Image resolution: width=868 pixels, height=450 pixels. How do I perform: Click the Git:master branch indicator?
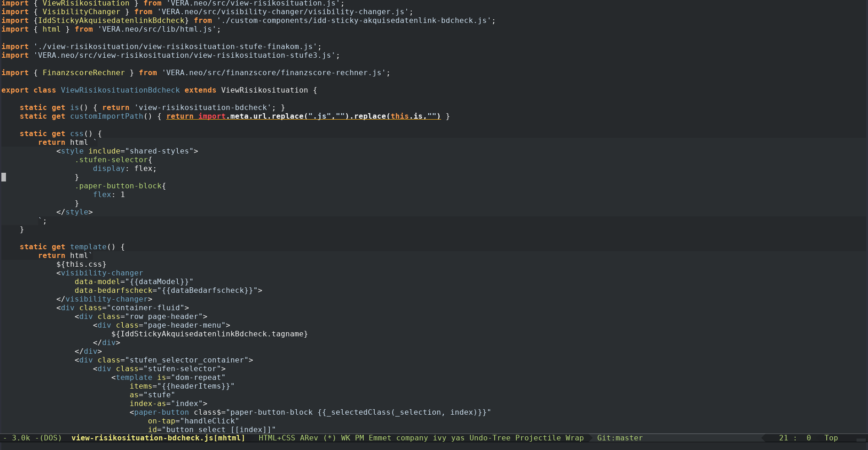(620, 438)
